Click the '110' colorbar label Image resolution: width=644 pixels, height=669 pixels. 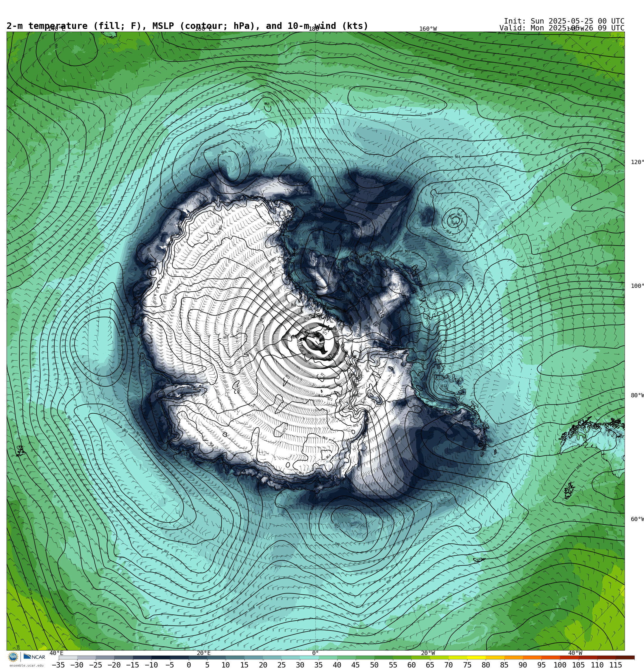[x=597, y=665]
